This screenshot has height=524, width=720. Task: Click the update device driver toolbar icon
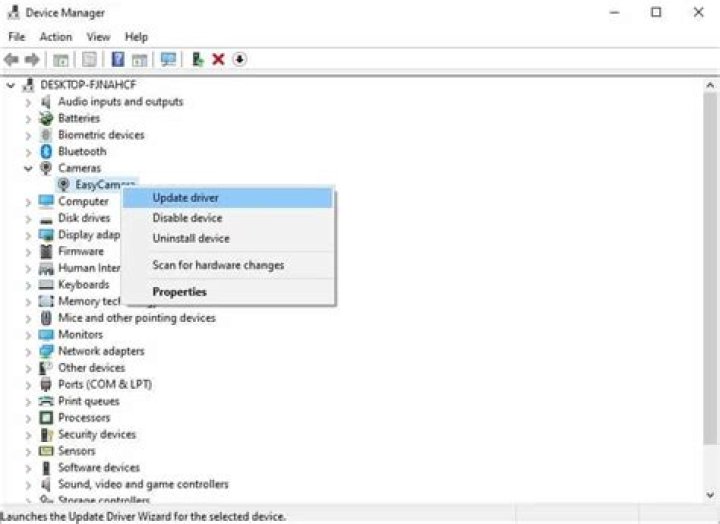pyautogui.click(x=198, y=60)
